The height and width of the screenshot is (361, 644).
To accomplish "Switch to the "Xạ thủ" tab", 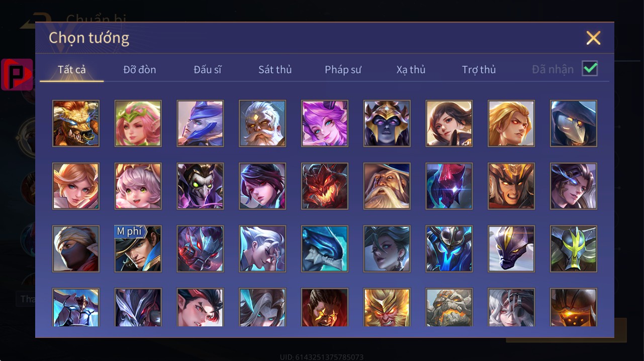I will click(x=411, y=69).
